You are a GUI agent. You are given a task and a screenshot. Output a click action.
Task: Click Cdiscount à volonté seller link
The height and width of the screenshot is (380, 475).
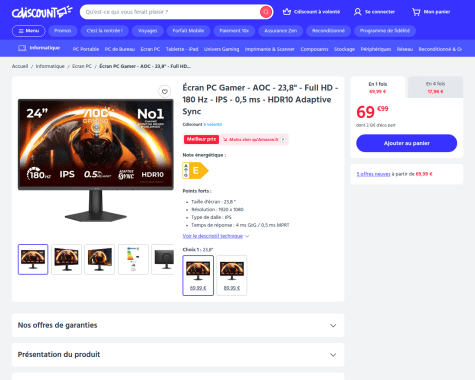[202, 124]
